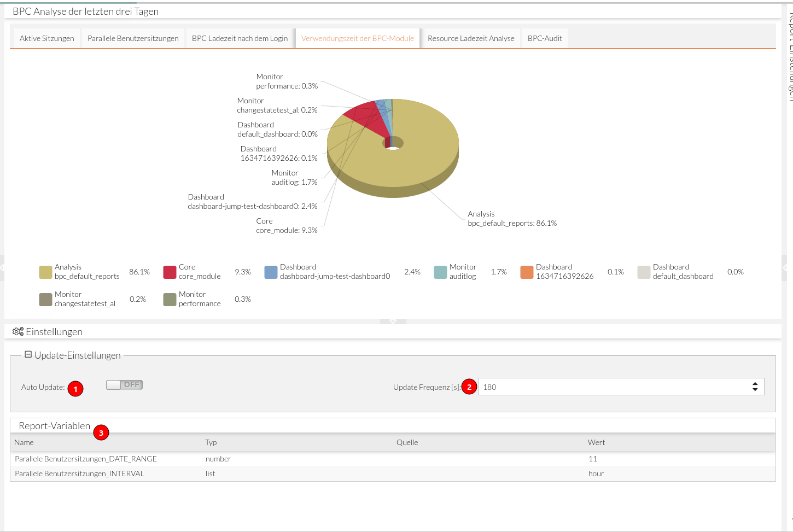Select the Resource Ladezeit Analyse tab

point(471,38)
